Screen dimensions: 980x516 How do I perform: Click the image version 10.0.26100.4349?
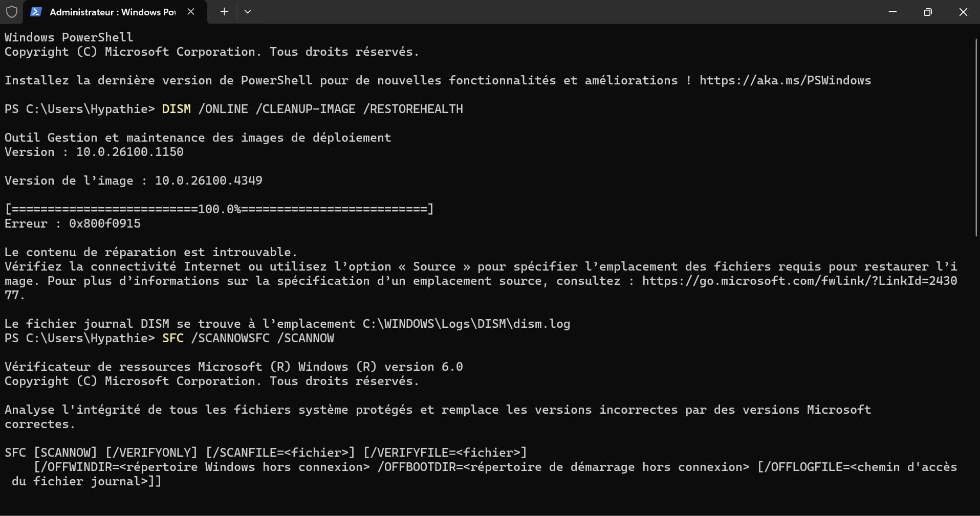[208, 181]
